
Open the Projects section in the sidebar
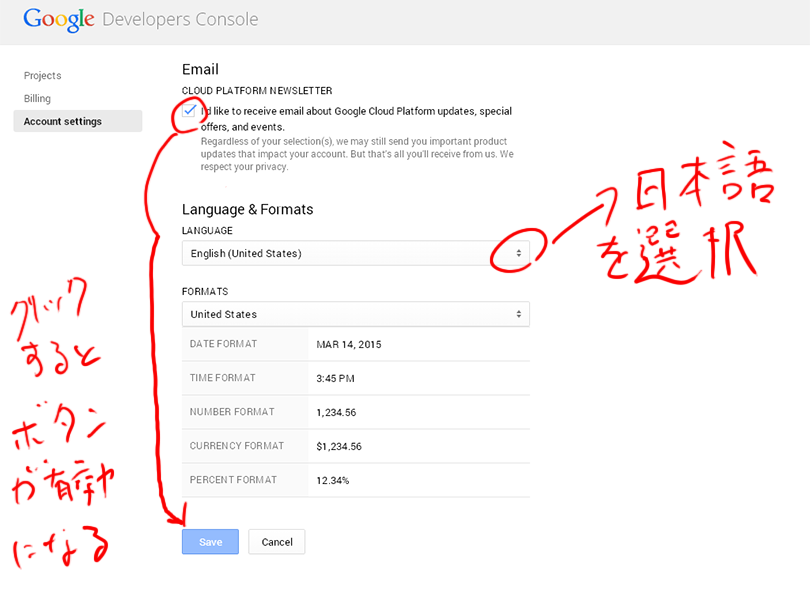pos(42,75)
